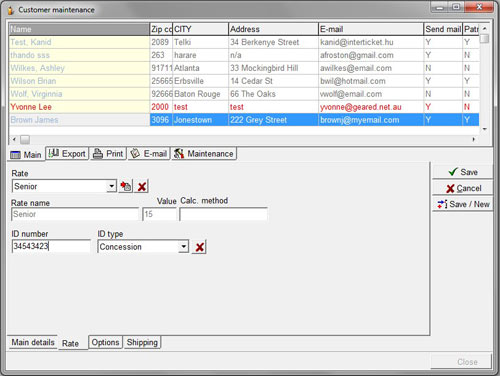The image size is (500, 376).
Task: Click address cell '33 Mockingbird Hill'
Action: 273,68
